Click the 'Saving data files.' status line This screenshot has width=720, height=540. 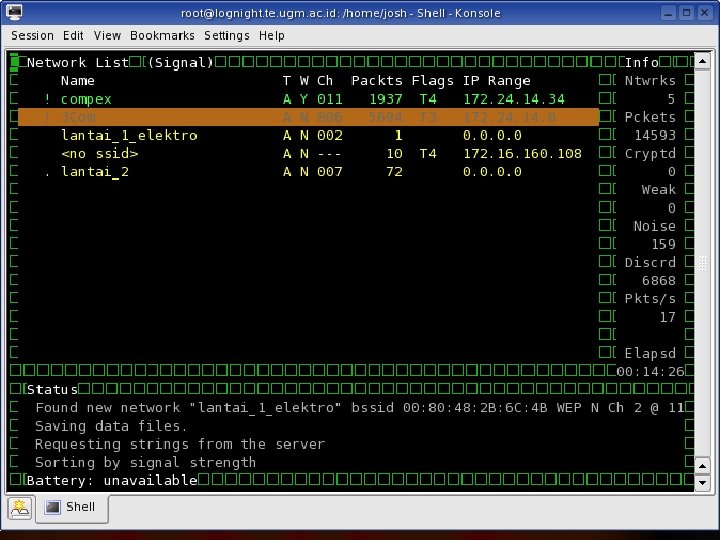(111, 426)
